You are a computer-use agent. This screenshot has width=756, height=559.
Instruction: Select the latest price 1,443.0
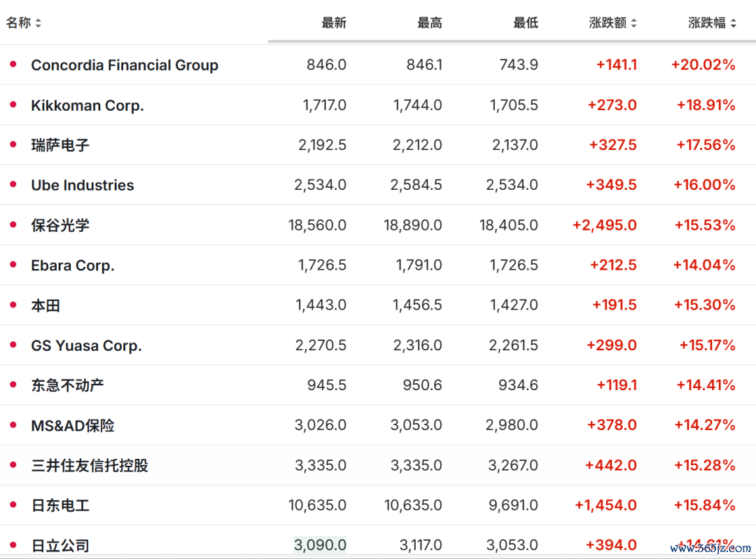(321, 305)
